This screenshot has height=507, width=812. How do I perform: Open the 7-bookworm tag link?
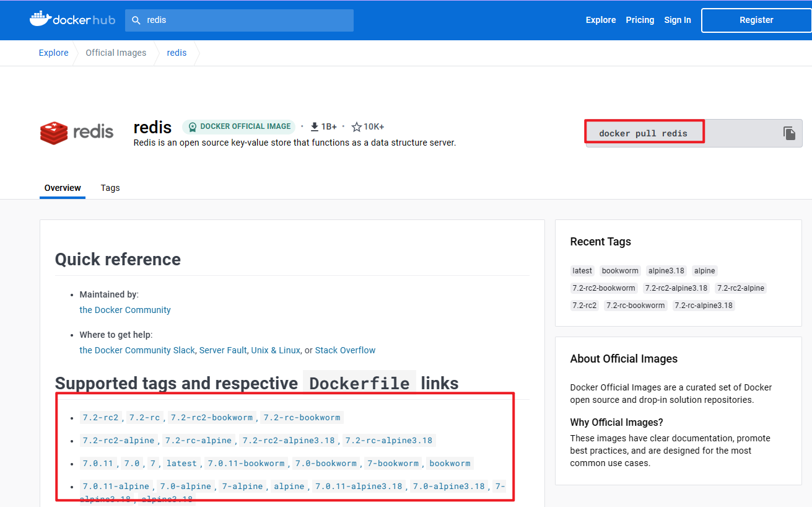coord(393,464)
